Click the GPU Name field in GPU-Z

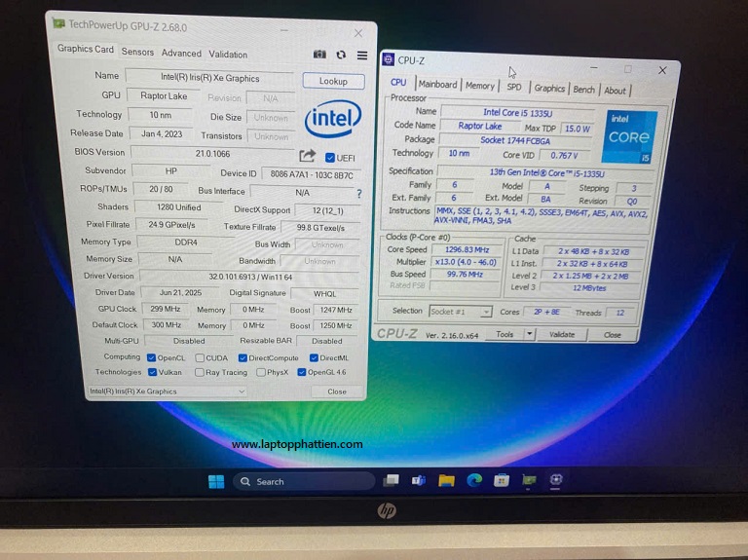coord(209,78)
